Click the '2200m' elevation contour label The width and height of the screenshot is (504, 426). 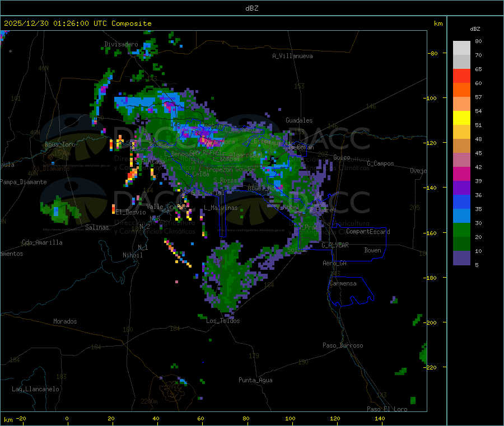pyautogui.click(x=149, y=401)
